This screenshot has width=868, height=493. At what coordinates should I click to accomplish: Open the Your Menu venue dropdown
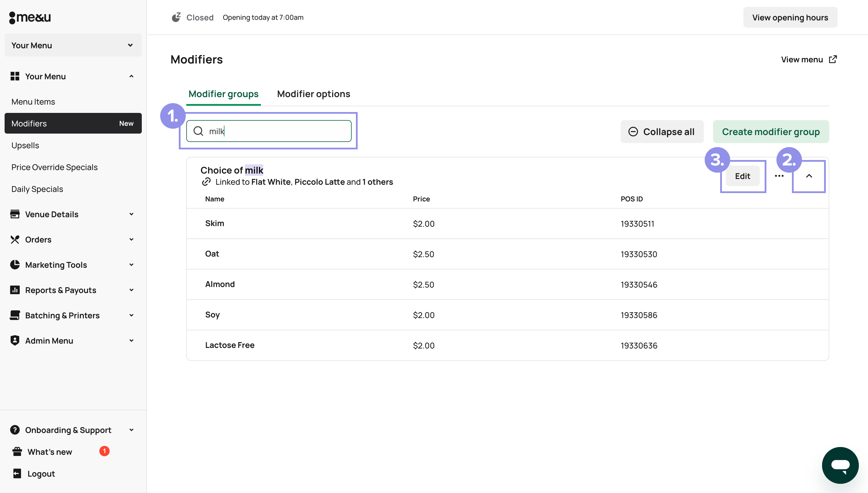point(73,45)
